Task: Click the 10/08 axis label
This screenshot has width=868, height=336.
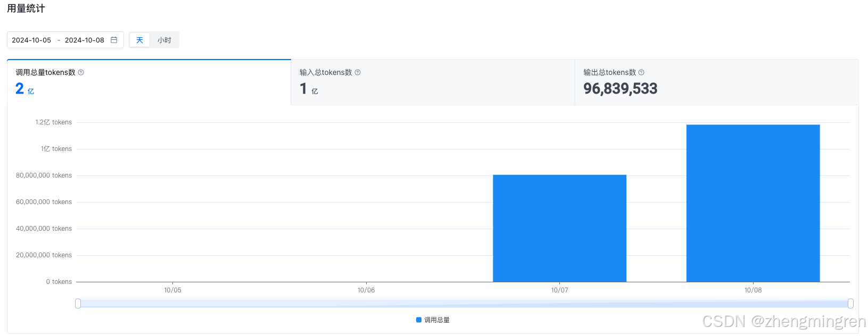Action: pyautogui.click(x=753, y=290)
